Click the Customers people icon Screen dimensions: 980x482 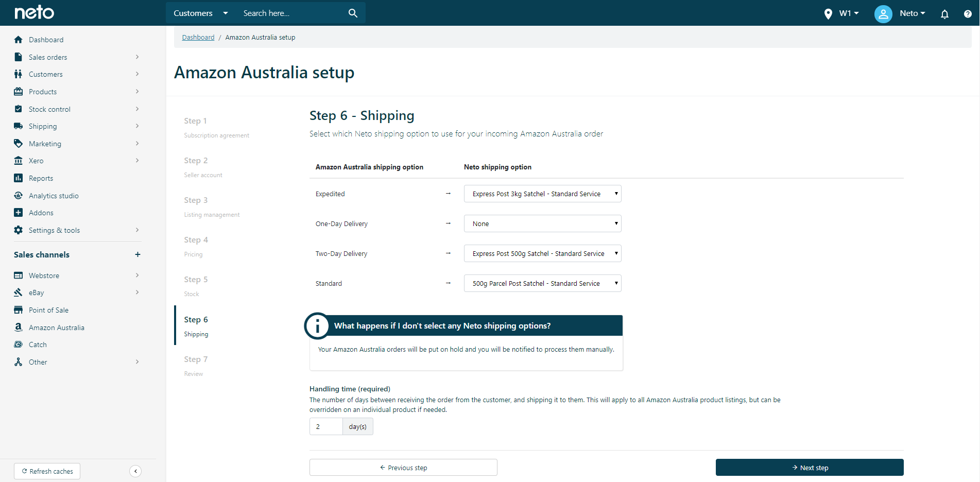coord(19,74)
